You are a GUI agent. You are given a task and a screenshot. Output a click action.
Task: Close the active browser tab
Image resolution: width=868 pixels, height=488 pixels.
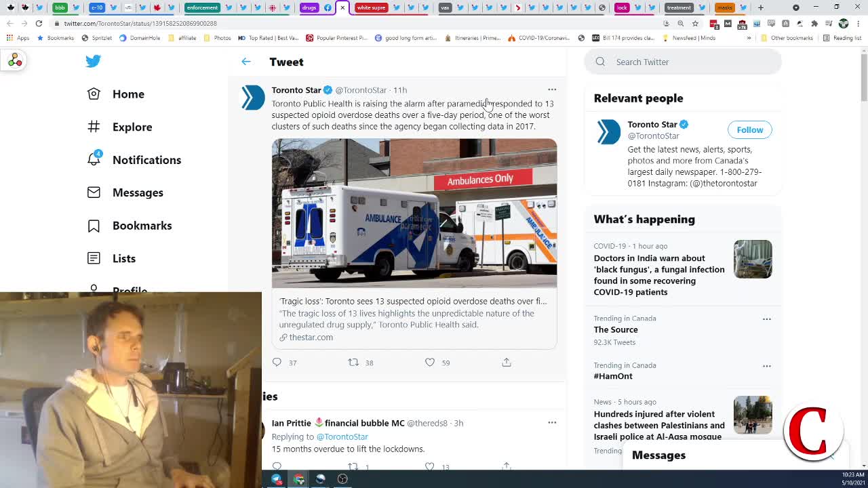[342, 7]
